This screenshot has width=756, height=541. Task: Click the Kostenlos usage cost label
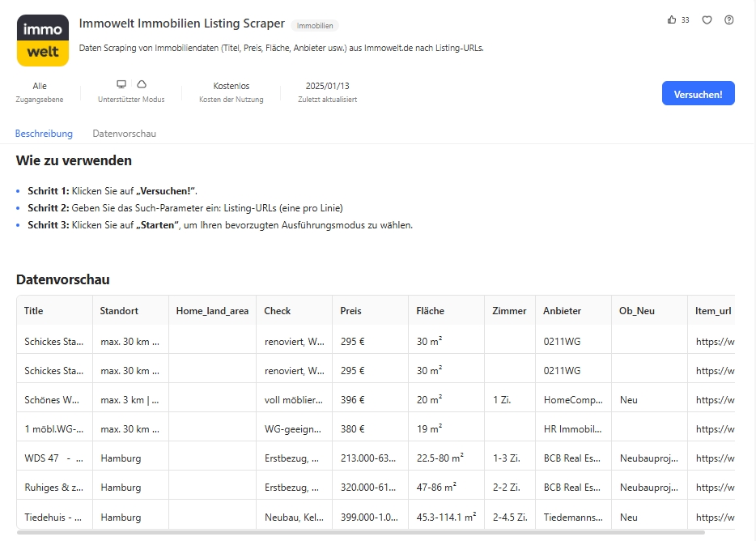231,86
